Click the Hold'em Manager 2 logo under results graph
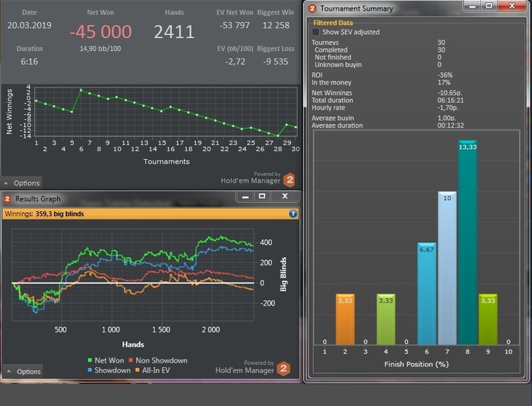The image size is (532, 406). click(x=283, y=369)
